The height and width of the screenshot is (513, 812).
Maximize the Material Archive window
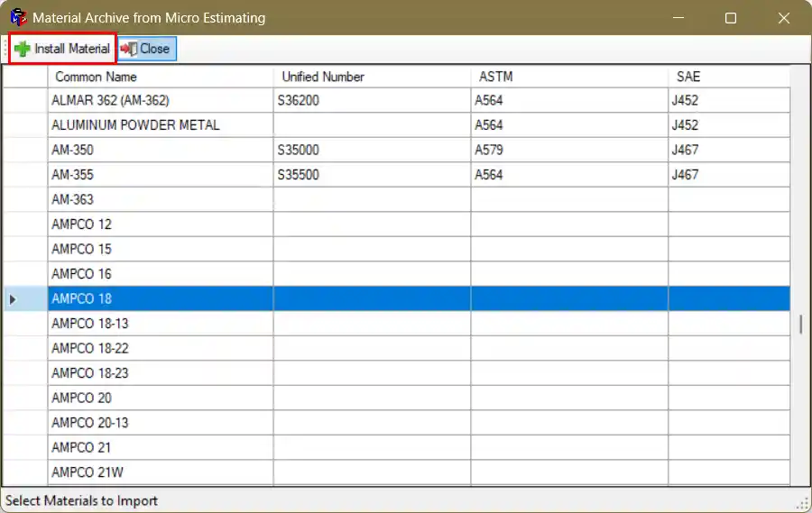(731, 18)
